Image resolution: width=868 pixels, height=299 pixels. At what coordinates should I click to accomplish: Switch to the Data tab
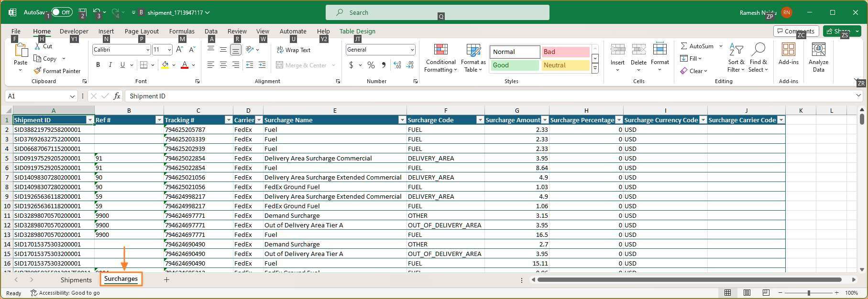211,31
